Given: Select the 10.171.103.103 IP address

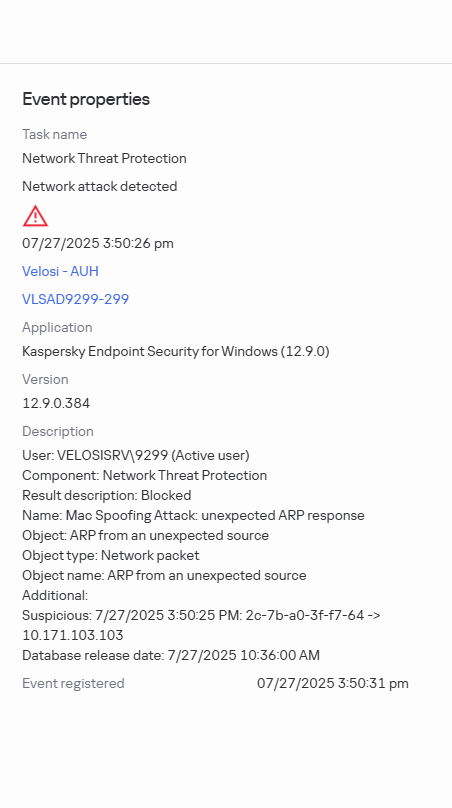Looking at the screenshot, I should point(73,635).
